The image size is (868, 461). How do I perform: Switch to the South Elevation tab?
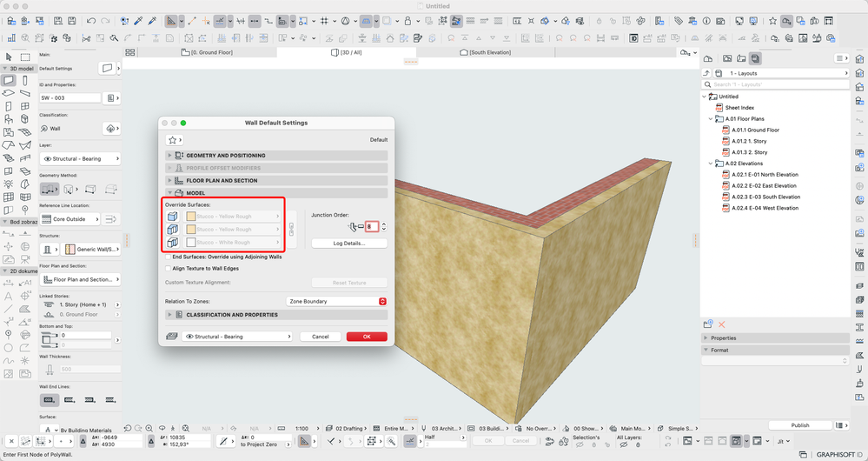[x=486, y=52]
